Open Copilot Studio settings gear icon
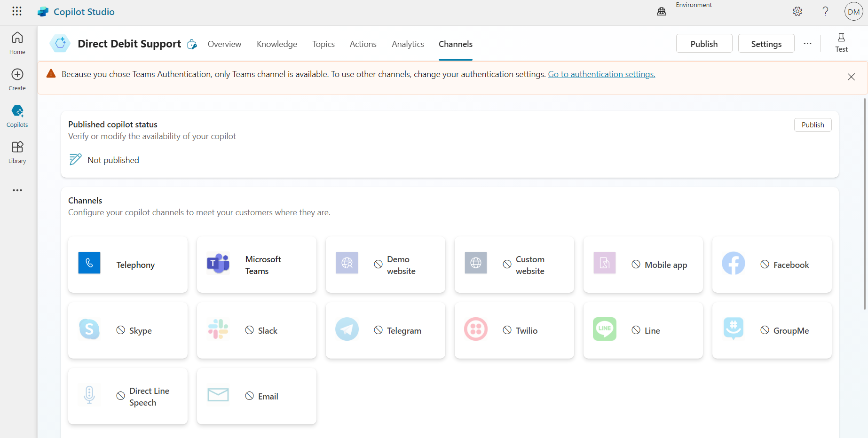 [798, 11]
